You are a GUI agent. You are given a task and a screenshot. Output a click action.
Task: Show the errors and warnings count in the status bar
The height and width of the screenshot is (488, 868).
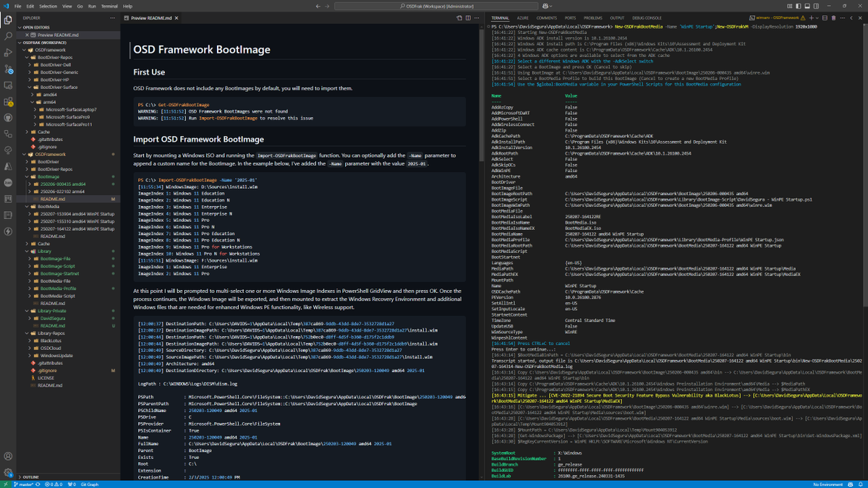(55, 484)
